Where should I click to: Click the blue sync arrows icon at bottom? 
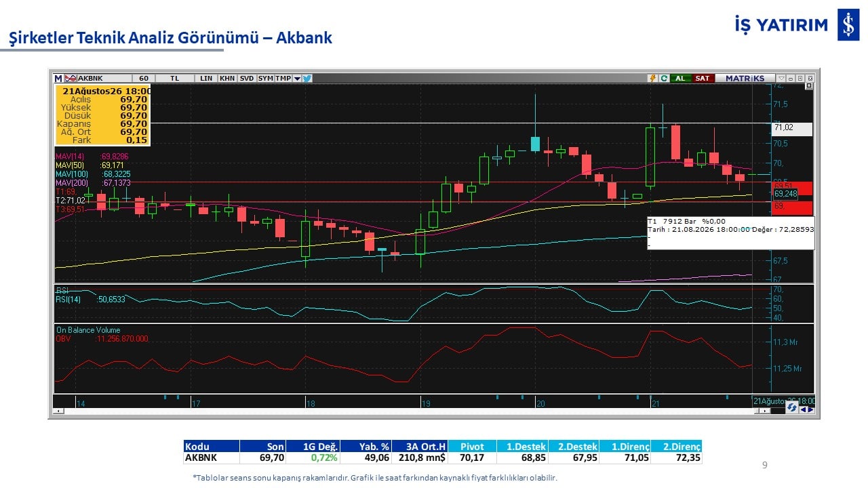pos(791,407)
